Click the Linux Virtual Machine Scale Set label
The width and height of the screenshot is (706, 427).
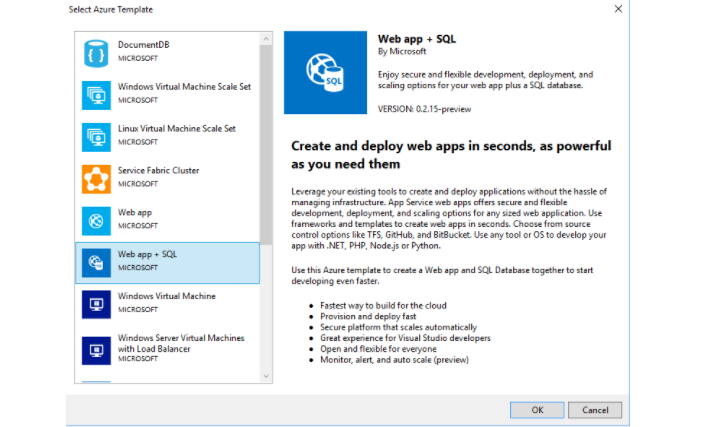[x=176, y=129]
